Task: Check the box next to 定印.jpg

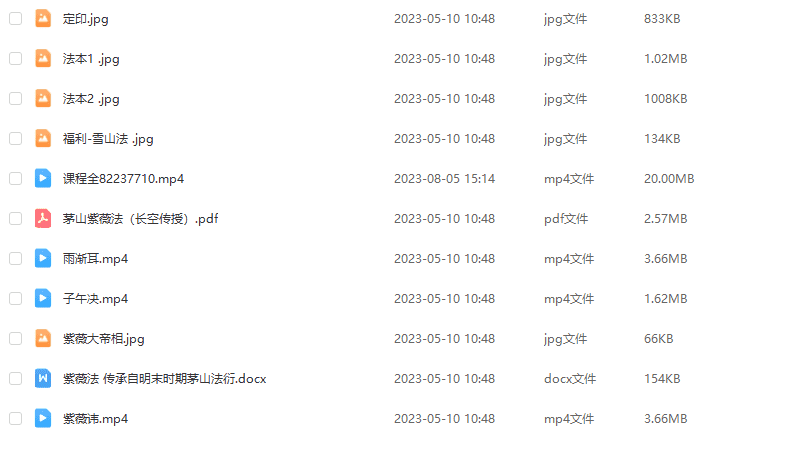Action: 16,19
